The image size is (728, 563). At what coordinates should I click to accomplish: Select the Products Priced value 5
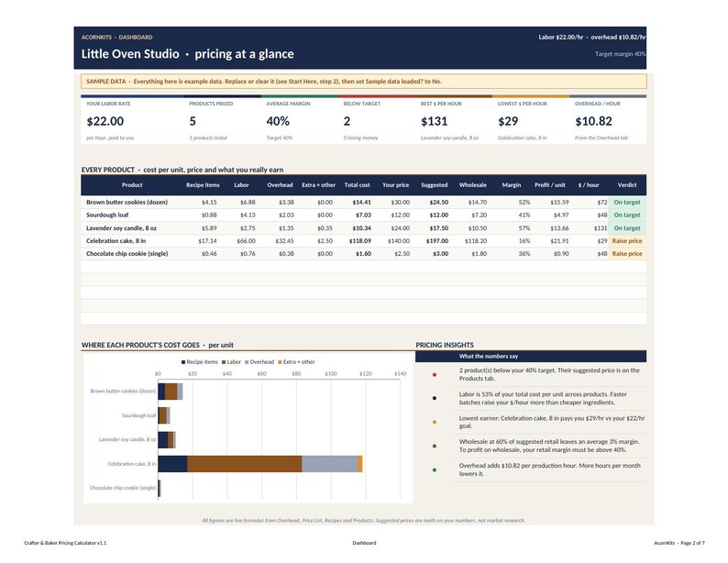pos(193,121)
